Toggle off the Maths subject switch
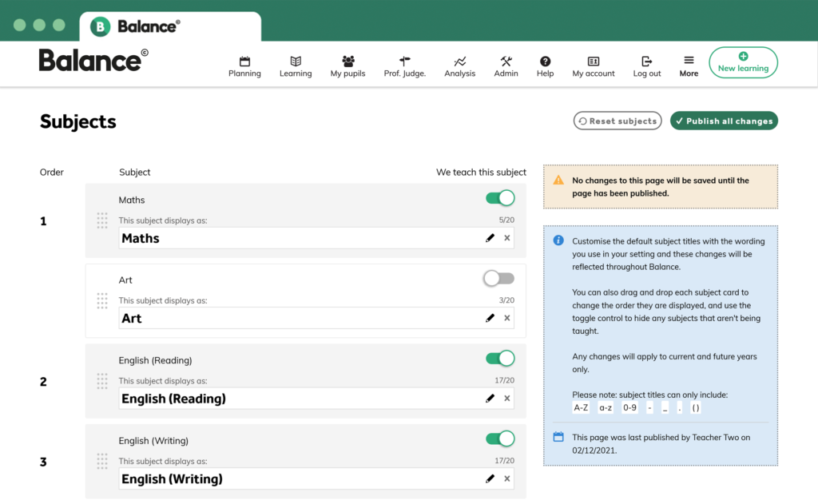Screen dimensions: 818x504 click(x=500, y=198)
